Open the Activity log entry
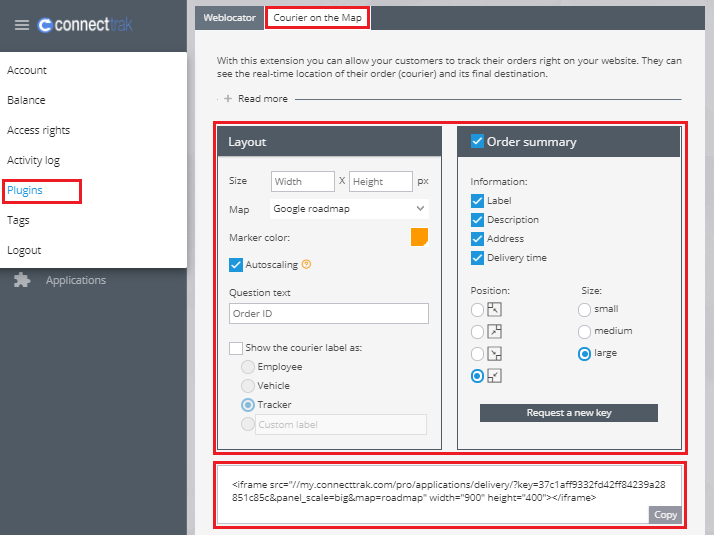Screen dimensions: 716x535 pos(33,160)
